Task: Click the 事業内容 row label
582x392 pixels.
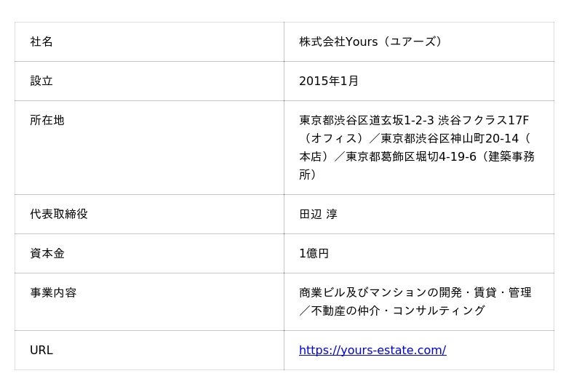Action: pyautogui.click(x=53, y=293)
